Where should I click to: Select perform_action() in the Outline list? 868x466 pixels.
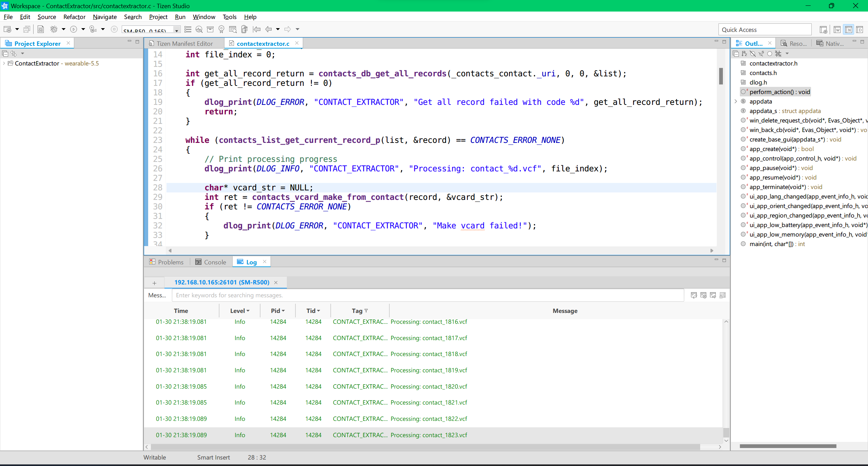click(779, 92)
